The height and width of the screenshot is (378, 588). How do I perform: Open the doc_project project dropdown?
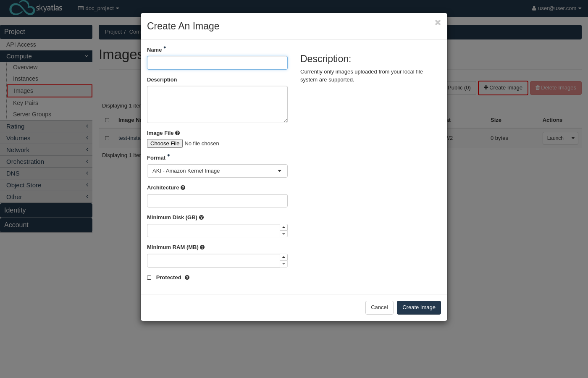[99, 8]
